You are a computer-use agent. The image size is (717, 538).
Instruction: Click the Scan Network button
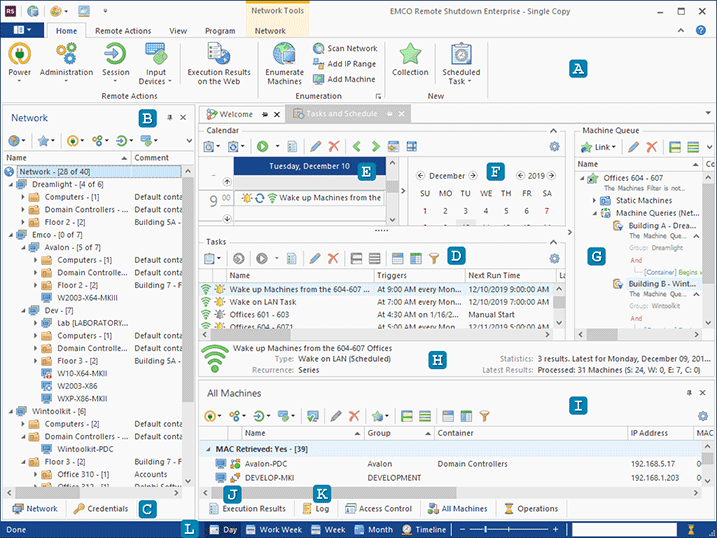tap(344, 48)
